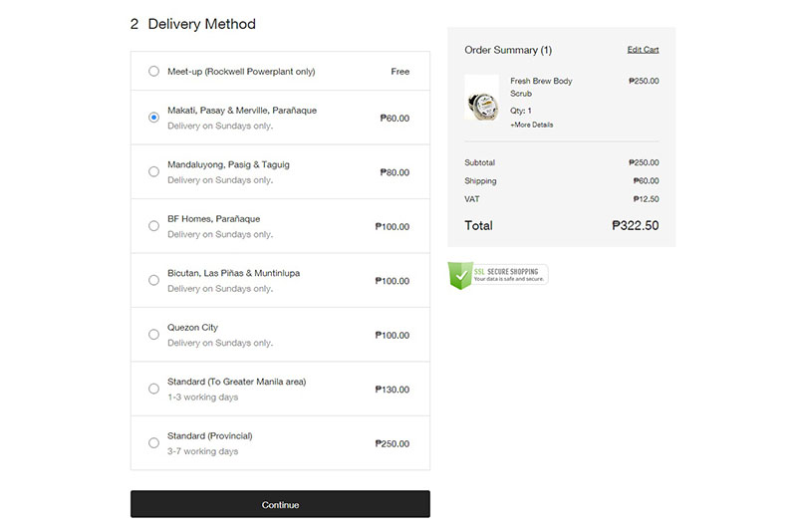The image size is (797, 532).
Task: Click the ₱250.00 price for Standard Provincial
Action: pos(392,443)
